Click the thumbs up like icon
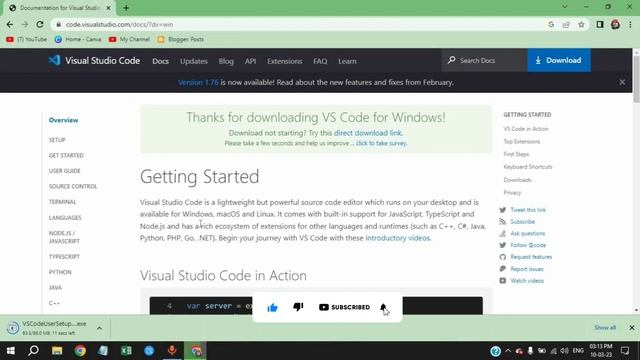Viewport: 640px width, 360px height. pyautogui.click(x=272, y=307)
